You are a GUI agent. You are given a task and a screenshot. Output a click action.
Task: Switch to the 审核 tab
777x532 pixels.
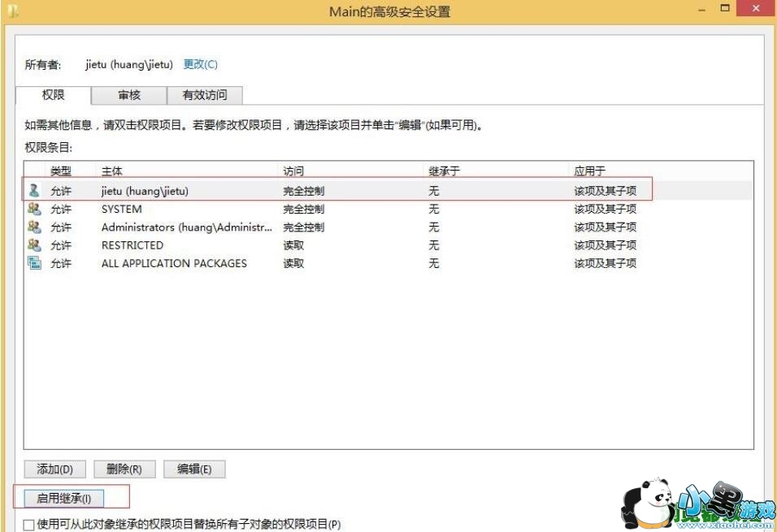[x=129, y=95]
